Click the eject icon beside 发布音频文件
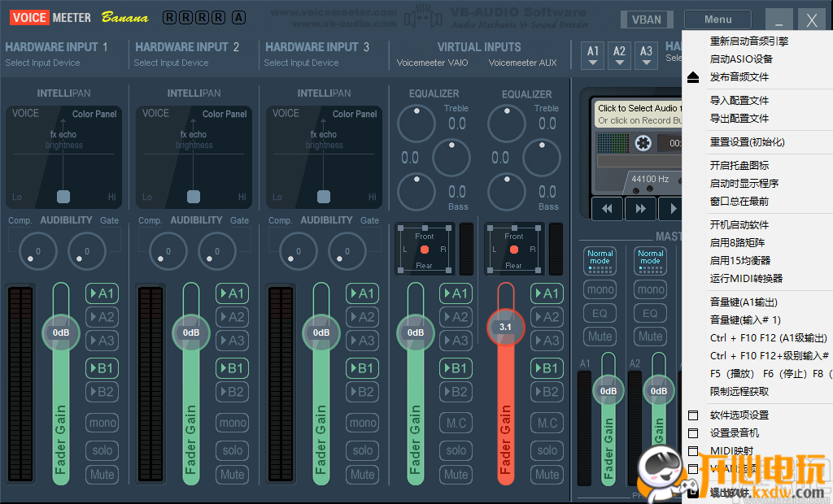The height and width of the screenshot is (504, 833). point(693,77)
